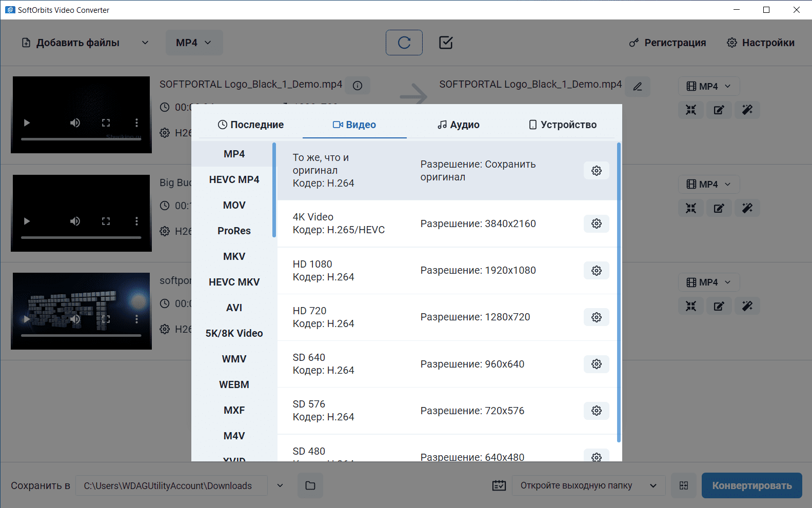The height and width of the screenshot is (508, 812).
Task: Rename output file with pencil icon
Action: [x=638, y=87]
